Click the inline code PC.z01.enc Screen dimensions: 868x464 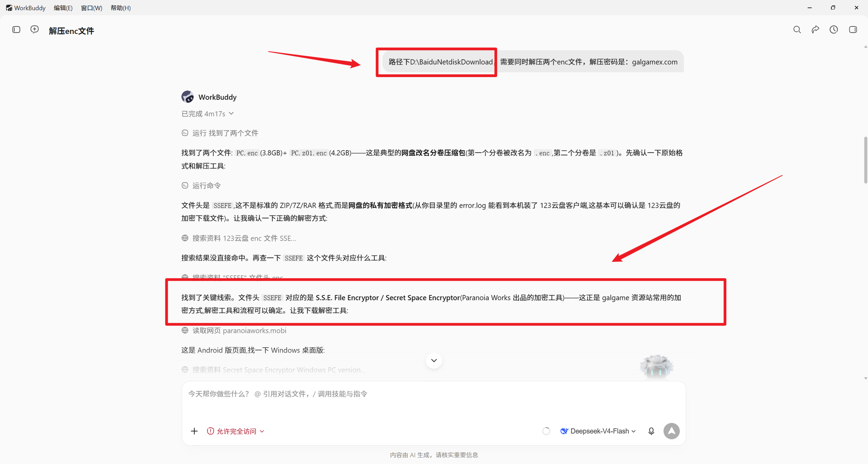pos(309,153)
